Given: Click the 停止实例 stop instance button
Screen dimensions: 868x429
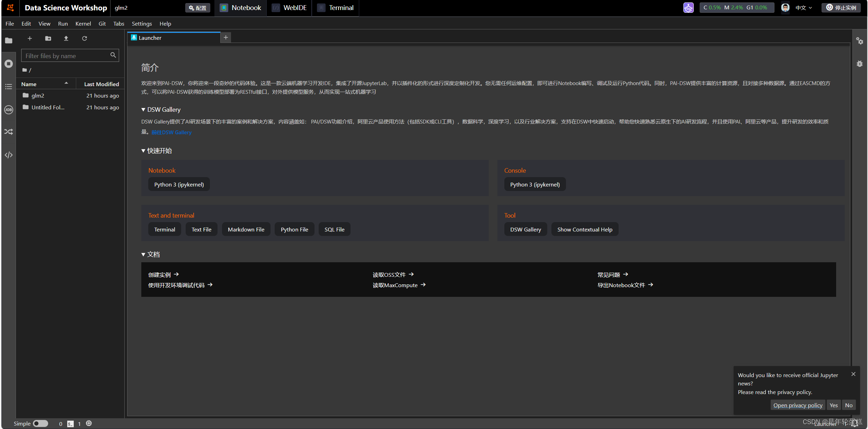Looking at the screenshot, I should coord(841,8).
